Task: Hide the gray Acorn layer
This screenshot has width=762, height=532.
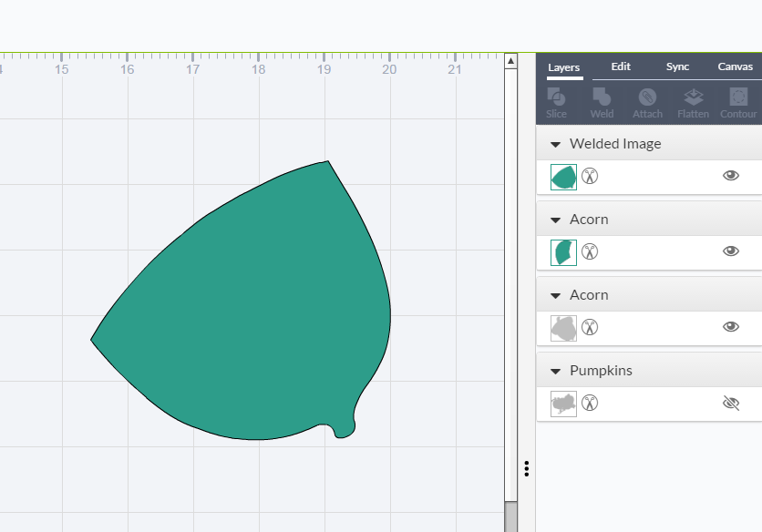Action: pos(730,327)
